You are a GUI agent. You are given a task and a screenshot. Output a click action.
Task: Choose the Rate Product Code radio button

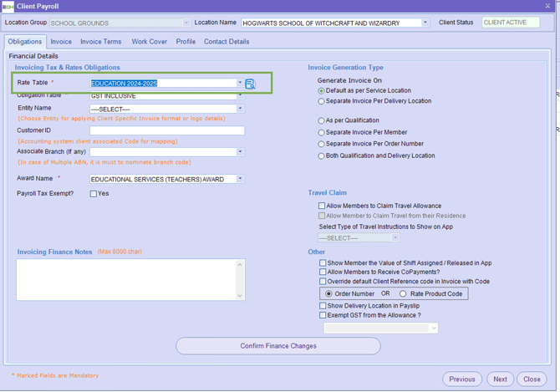coord(403,294)
